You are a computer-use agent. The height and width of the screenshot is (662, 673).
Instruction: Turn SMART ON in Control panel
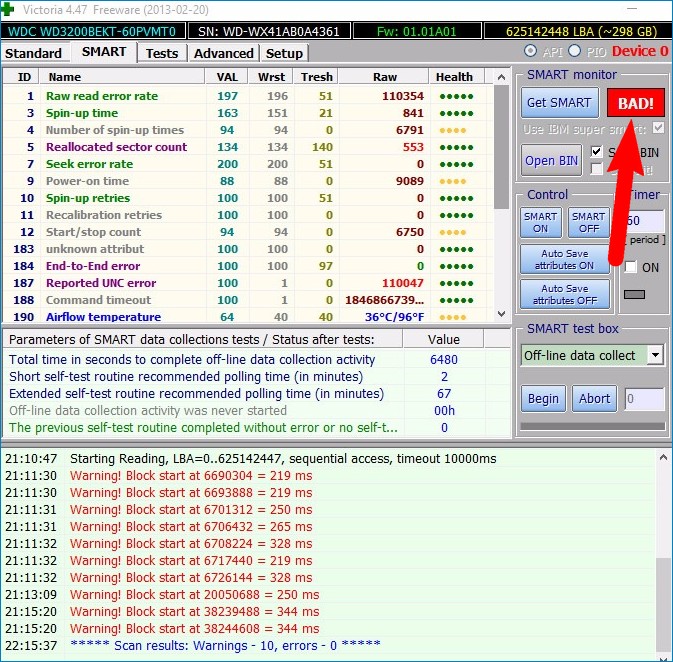541,222
